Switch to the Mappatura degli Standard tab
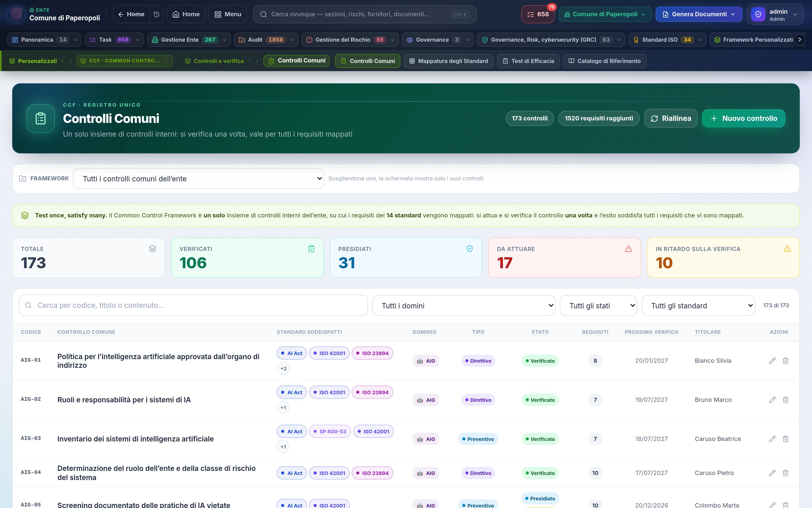 [448, 61]
